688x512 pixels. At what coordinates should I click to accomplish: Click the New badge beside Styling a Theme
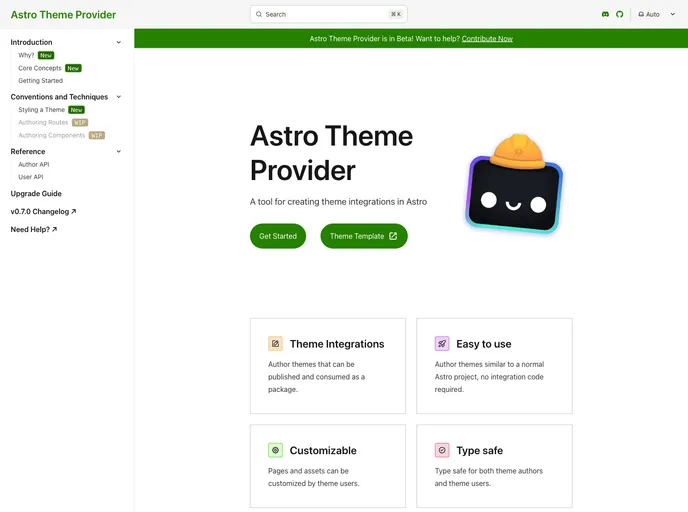pos(76,110)
